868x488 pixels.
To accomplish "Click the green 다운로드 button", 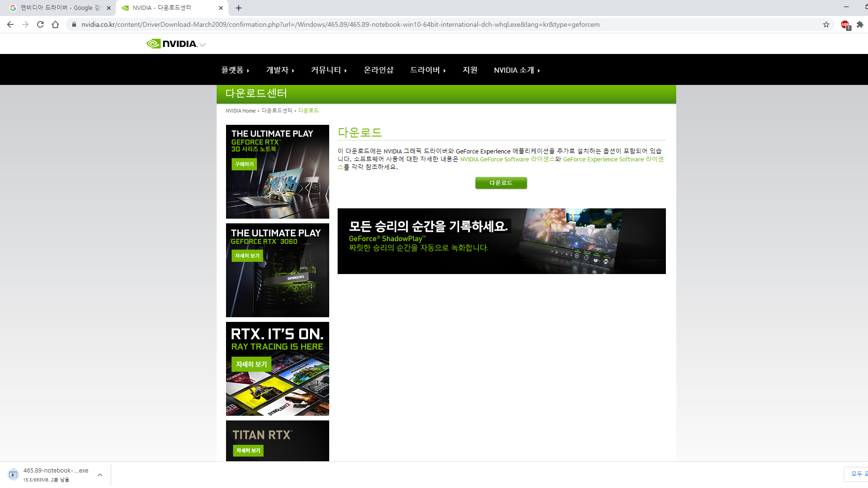I will 501,183.
